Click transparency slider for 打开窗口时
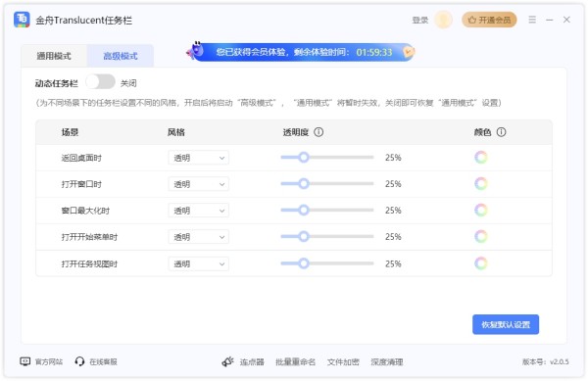The height and width of the screenshot is (381, 588). [327, 183]
